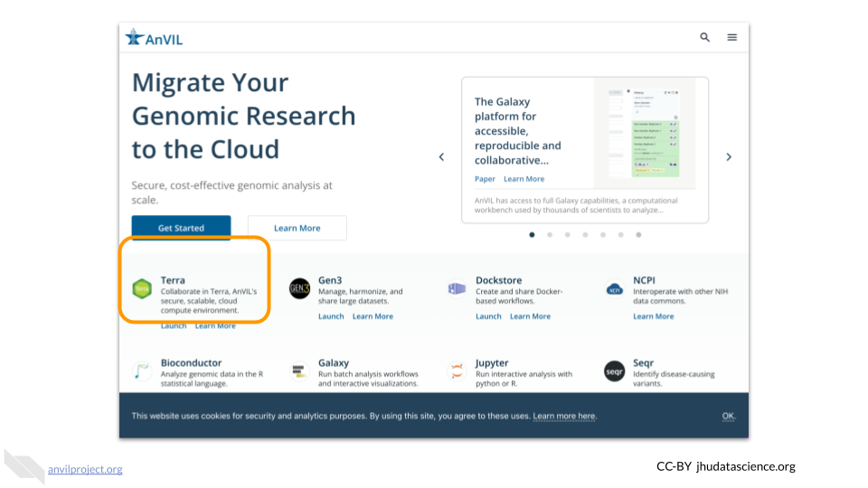Select the seventh carousel dot
The image size is (868, 488).
[638, 235]
